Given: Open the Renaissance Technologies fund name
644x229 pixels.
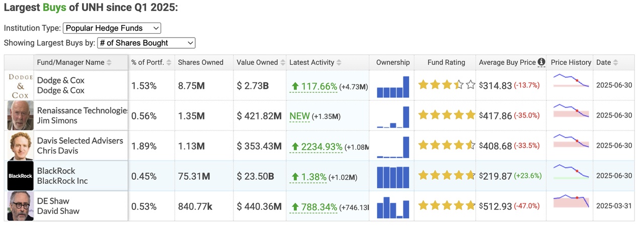Looking at the screenshot, I should pos(83,110).
